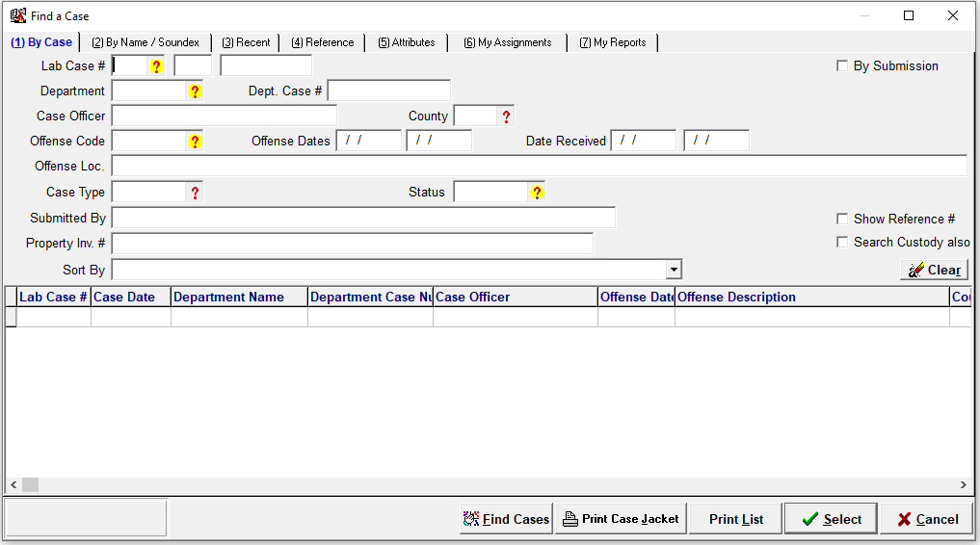Image resolution: width=980 pixels, height=545 pixels.
Task: Click Department Case Number column header
Action: coord(371,298)
